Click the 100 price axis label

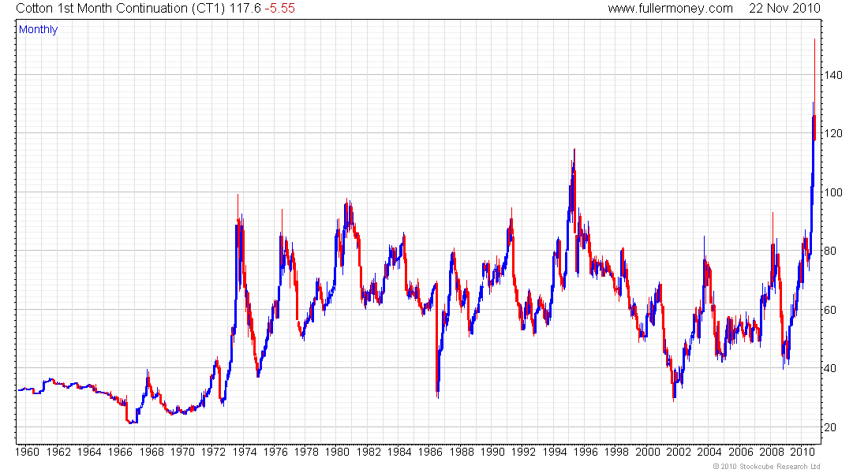834,192
